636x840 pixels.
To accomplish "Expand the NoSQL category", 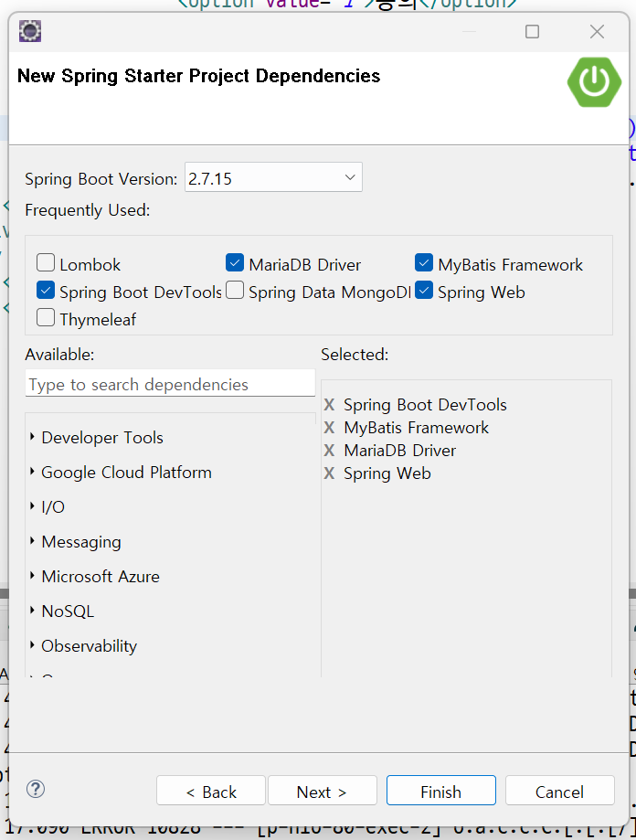I will 32,611.
